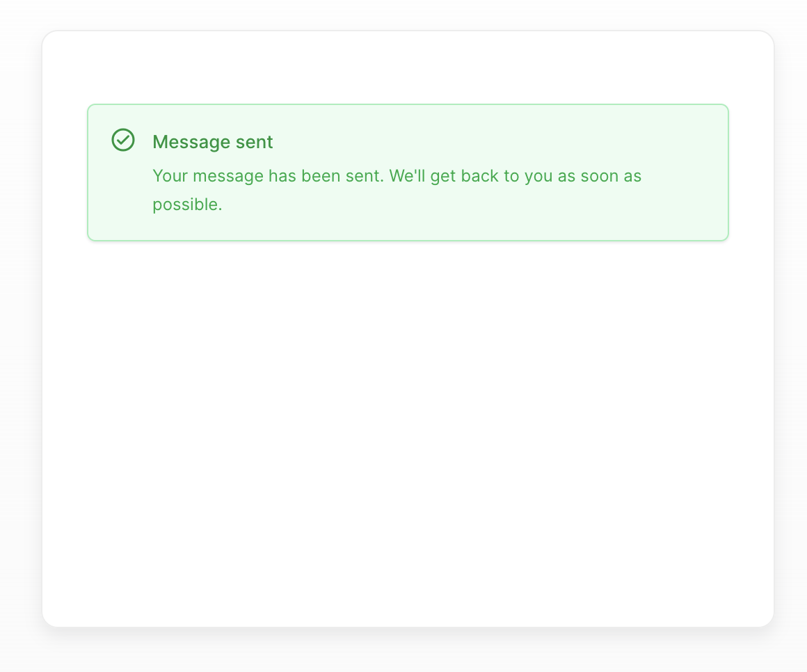This screenshot has width=807, height=672.
Task: Click the checkmark inside the success circle
Action: point(123,140)
